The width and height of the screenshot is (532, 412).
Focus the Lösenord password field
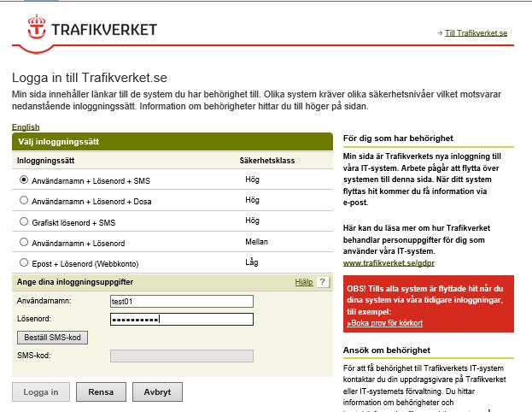(182, 320)
